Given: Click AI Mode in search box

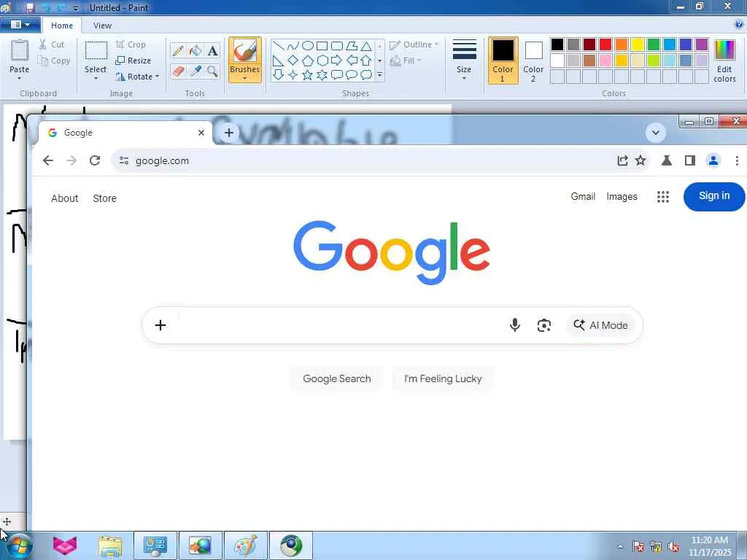Looking at the screenshot, I should [x=601, y=325].
